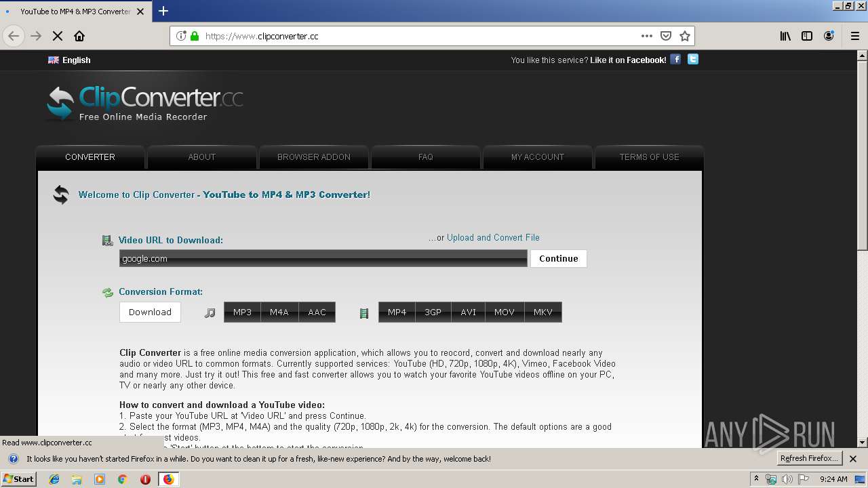The image size is (868, 488).
Task: Choose AAC audio format
Action: click(317, 312)
